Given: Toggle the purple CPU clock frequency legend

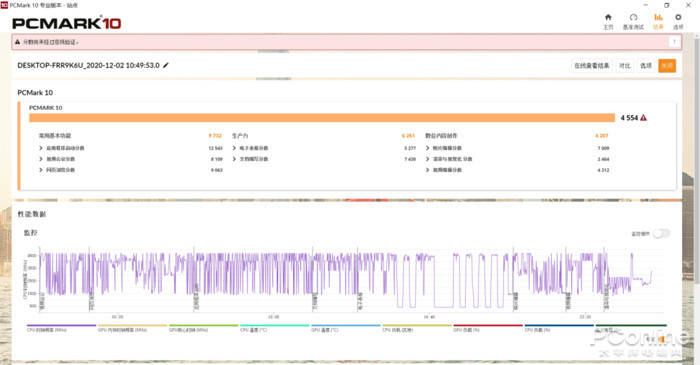Looking at the screenshot, I should point(61,328).
